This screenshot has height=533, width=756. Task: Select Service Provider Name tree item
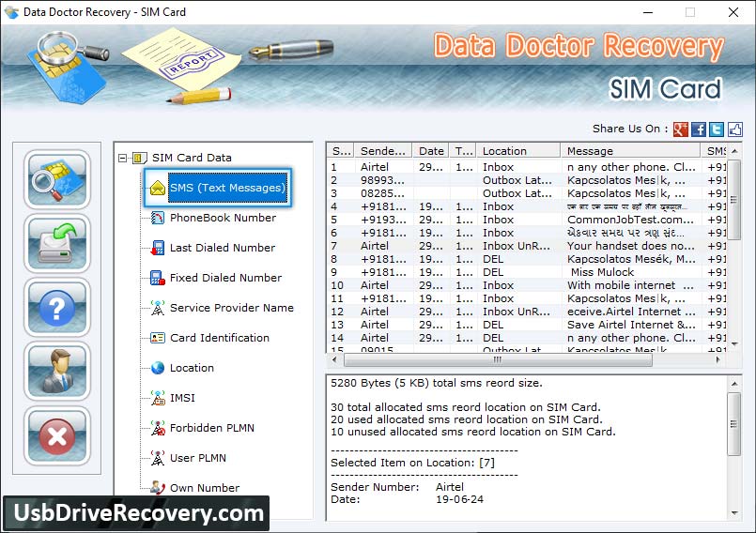click(231, 308)
